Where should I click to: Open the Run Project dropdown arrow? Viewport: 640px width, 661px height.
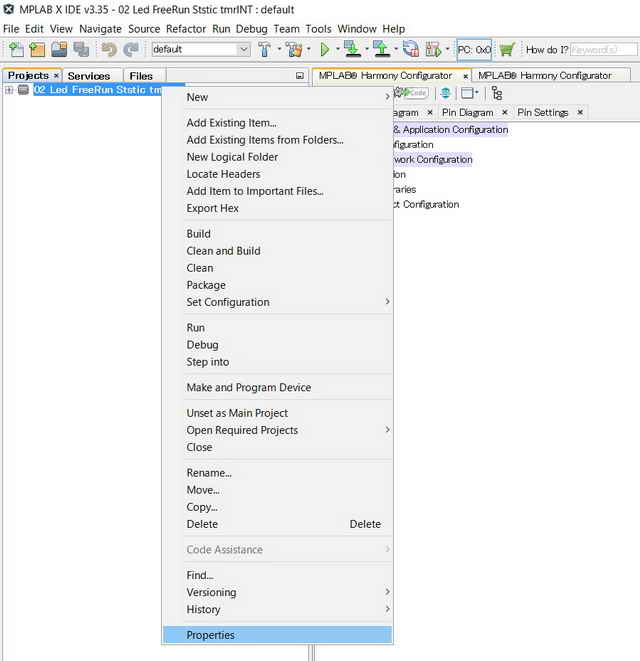[337, 49]
